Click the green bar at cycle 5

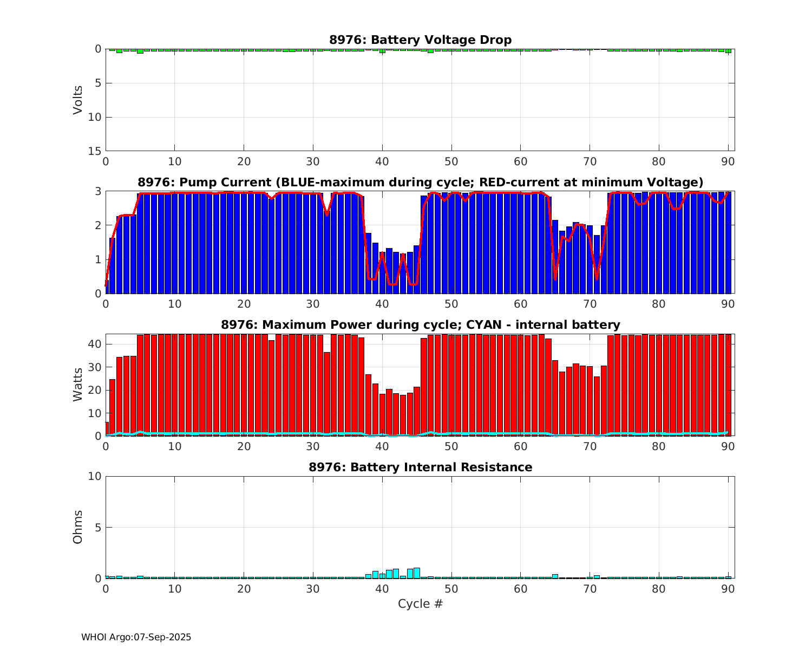(x=140, y=51)
